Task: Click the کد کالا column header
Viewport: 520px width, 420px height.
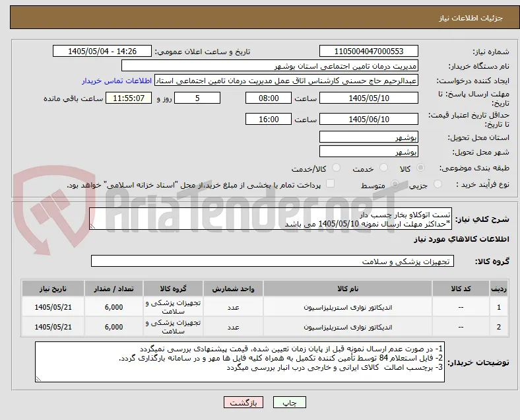Action: (461, 289)
